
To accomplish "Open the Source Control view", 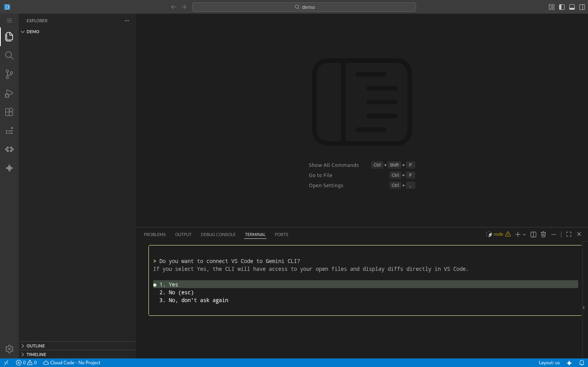I will (9, 74).
